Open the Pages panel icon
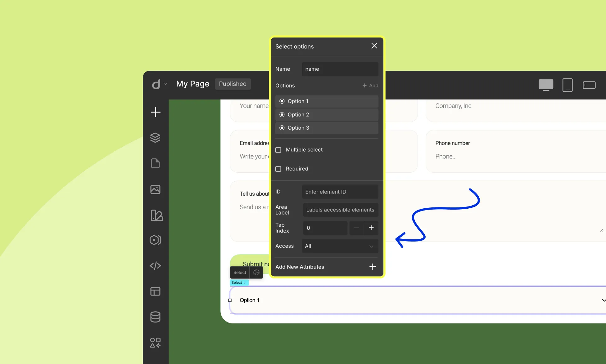 coord(155,163)
